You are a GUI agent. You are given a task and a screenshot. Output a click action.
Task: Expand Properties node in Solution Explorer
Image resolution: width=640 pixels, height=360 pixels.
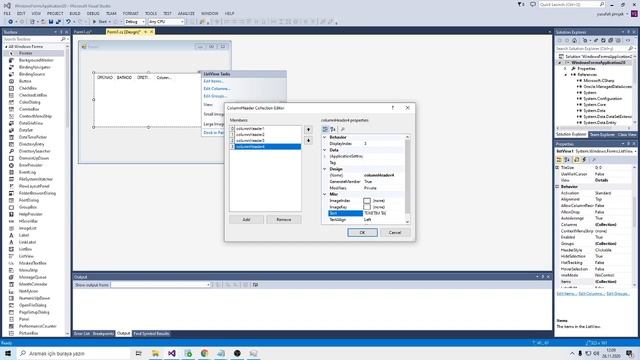pyautogui.click(x=566, y=69)
